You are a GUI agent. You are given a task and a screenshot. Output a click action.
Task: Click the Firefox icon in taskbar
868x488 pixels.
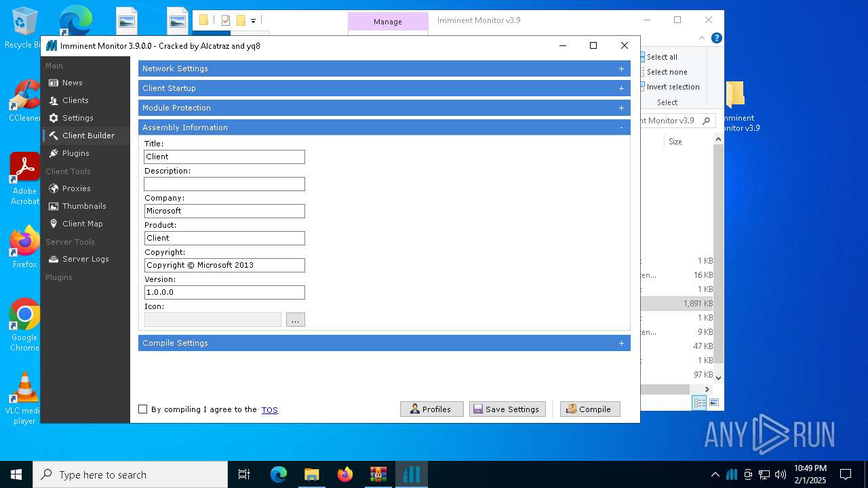(345, 474)
